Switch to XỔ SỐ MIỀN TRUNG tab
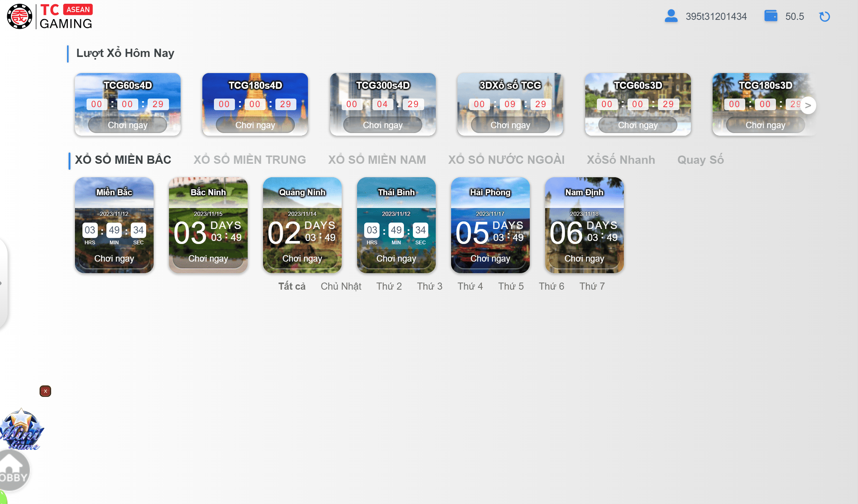This screenshot has height=504, width=858. [250, 160]
